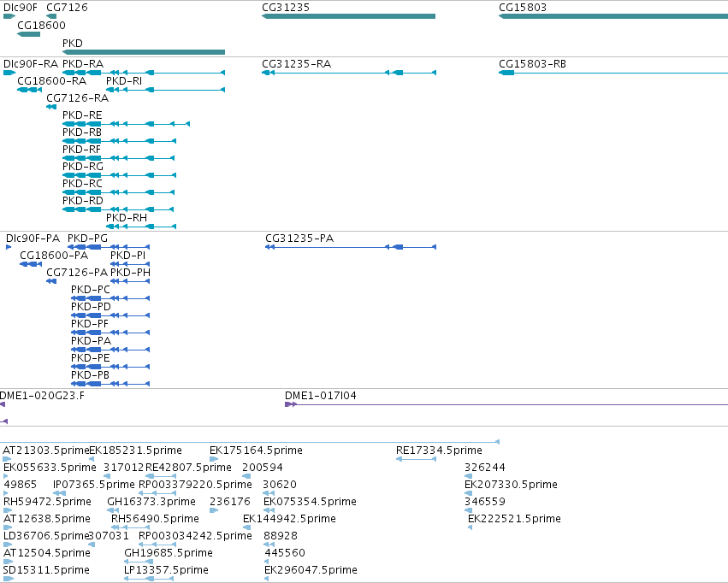Click the CG31235 gene bar
This screenshot has width=728, height=583.
tap(349, 16)
